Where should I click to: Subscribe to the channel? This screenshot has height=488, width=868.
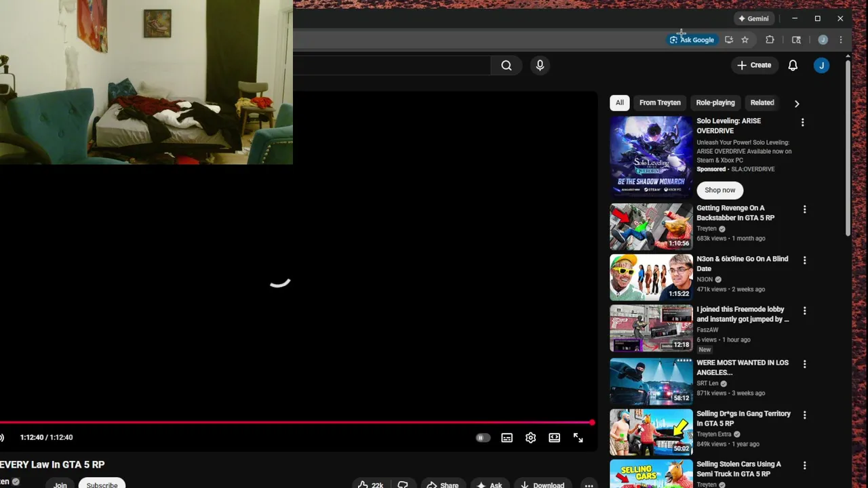coord(102,484)
